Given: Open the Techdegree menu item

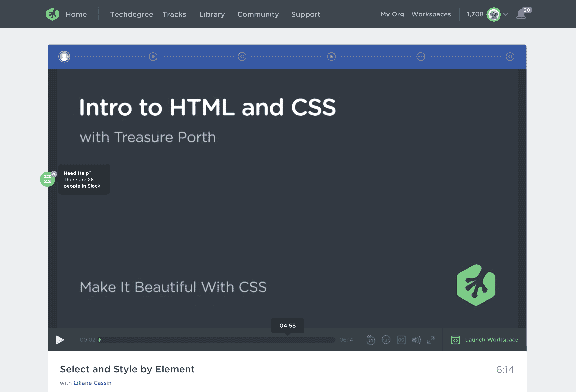Looking at the screenshot, I should (x=132, y=14).
